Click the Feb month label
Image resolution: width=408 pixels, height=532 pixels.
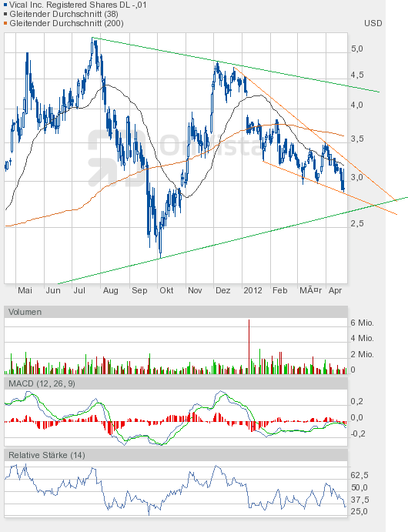[279, 290]
